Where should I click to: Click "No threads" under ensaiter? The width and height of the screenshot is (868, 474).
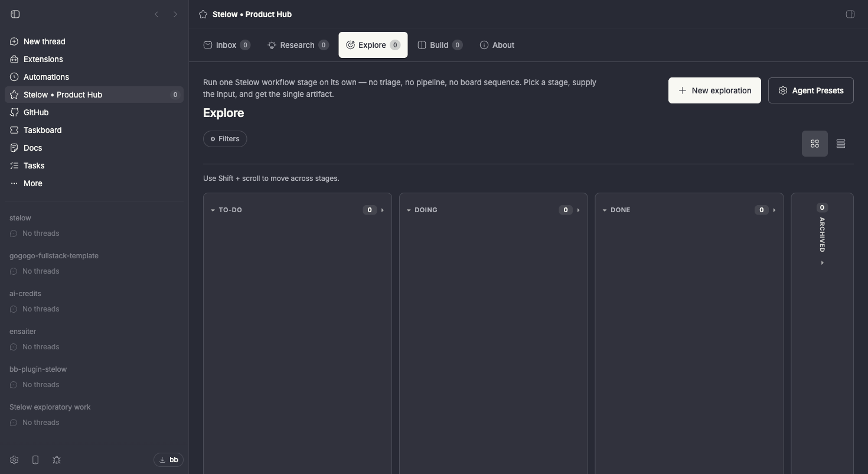point(41,347)
